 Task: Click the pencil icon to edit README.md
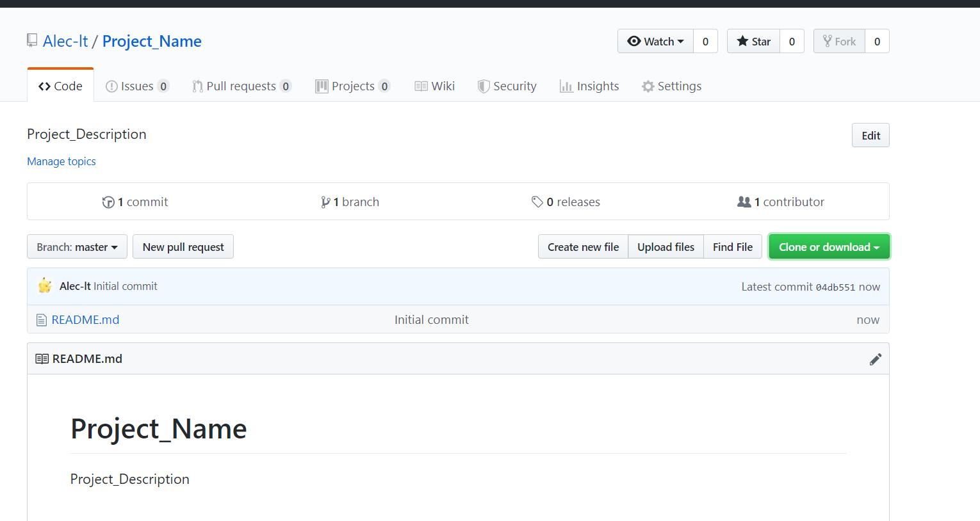876,359
